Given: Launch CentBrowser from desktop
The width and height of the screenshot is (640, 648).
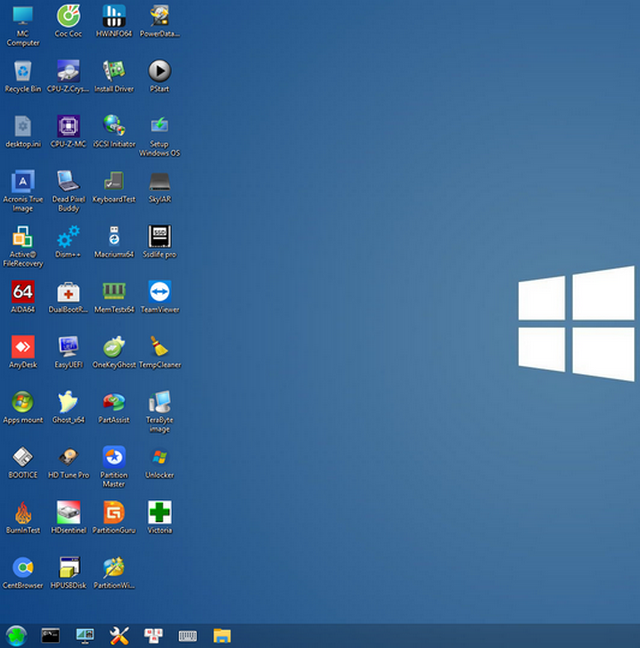Looking at the screenshot, I should 23,572.
